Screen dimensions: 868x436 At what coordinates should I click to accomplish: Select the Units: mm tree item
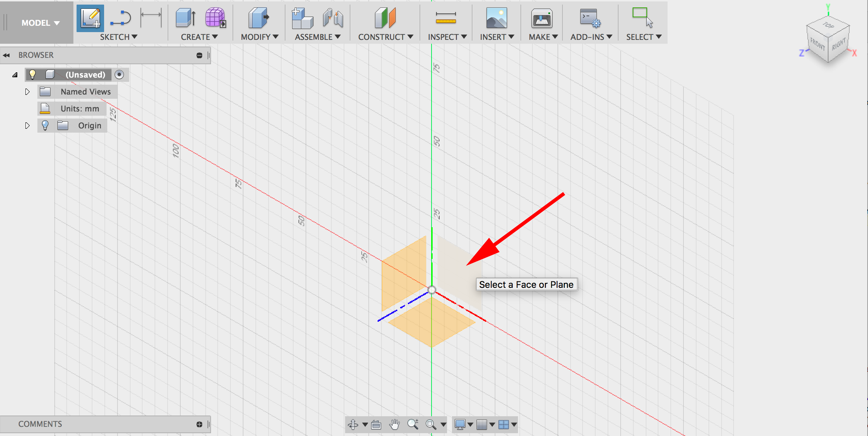[x=72, y=109]
